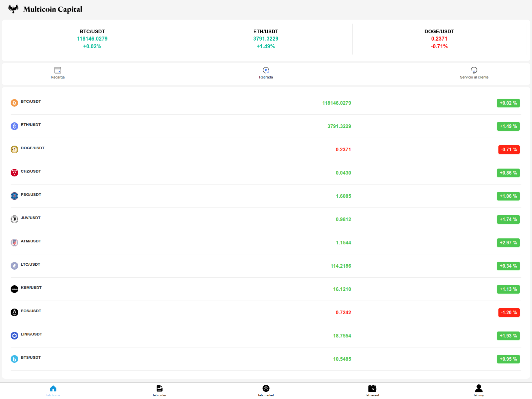
Task: Open the DOGE/USDT pair name in list
Action: pyautogui.click(x=33, y=148)
